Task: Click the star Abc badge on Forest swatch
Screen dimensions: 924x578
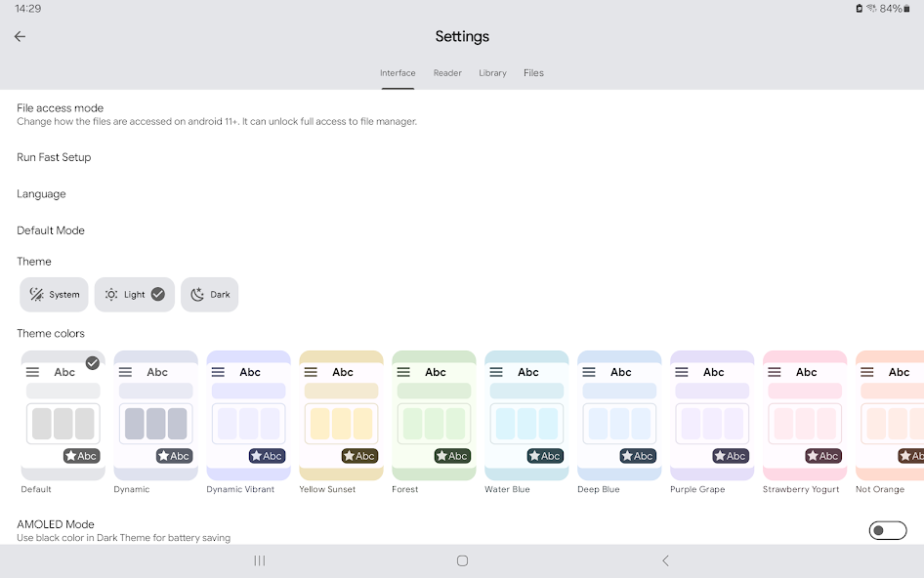Action: (x=451, y=455)
